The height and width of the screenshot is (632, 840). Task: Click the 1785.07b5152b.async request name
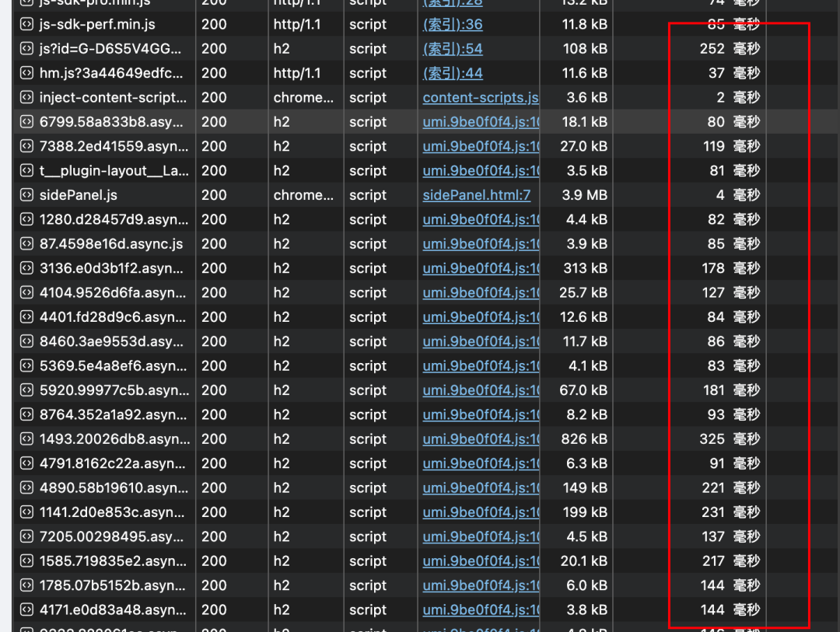[x=113, y=585]
